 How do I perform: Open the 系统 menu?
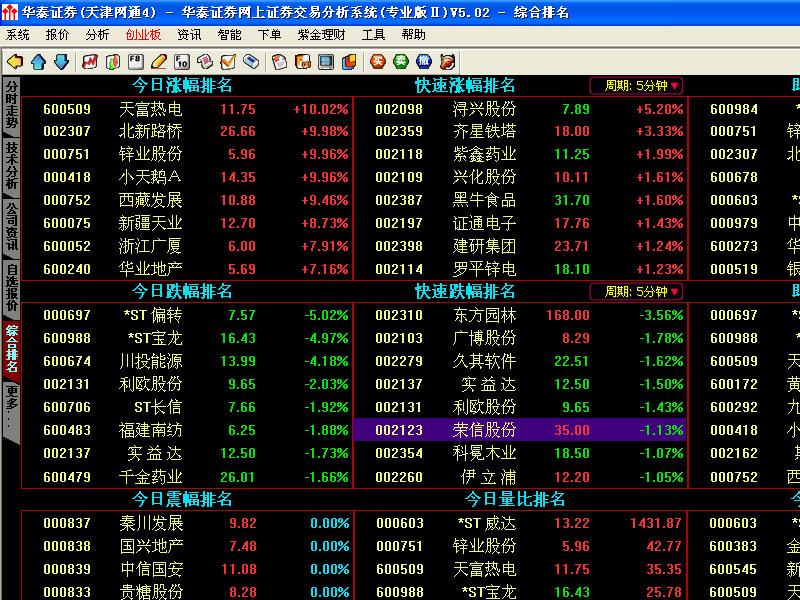pyautogui.click(x=17, y=35)
